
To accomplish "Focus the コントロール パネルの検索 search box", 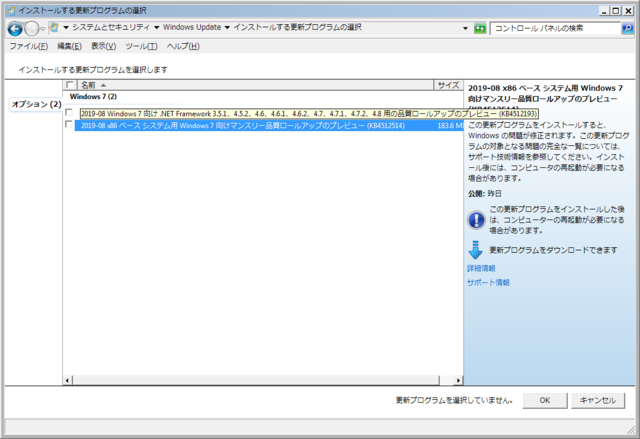I will [555, 28].
